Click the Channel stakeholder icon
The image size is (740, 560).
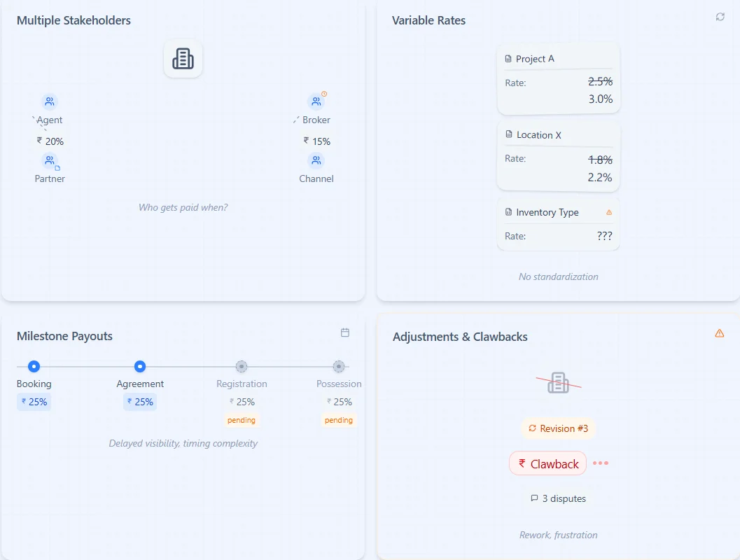tap(316, 160)
